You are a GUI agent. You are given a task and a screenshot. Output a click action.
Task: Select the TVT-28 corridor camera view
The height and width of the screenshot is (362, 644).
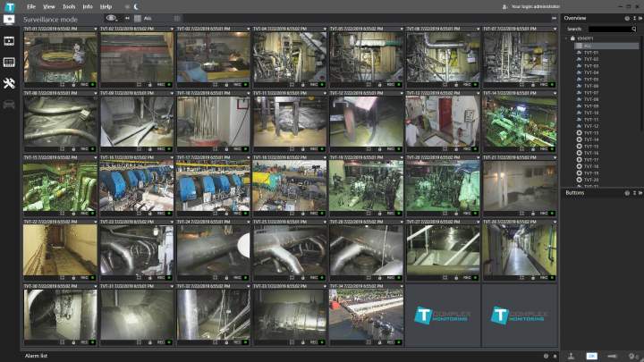(x=520, y=250)
